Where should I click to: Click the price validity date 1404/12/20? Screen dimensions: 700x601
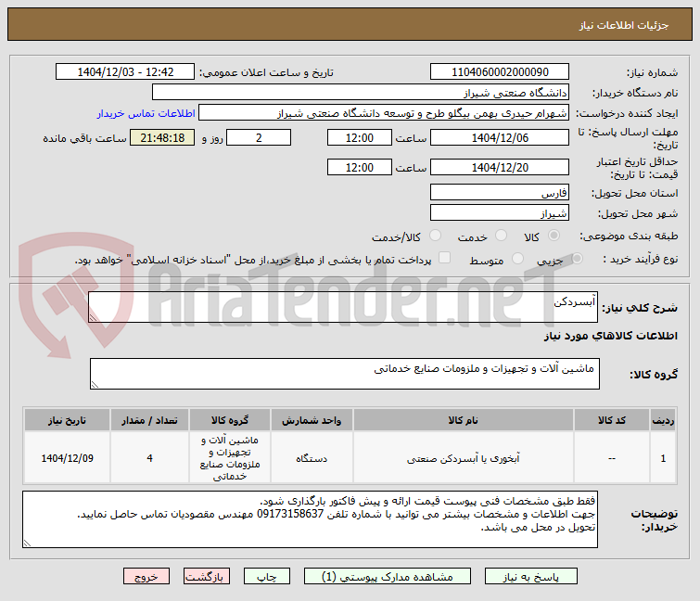point(500,167)
